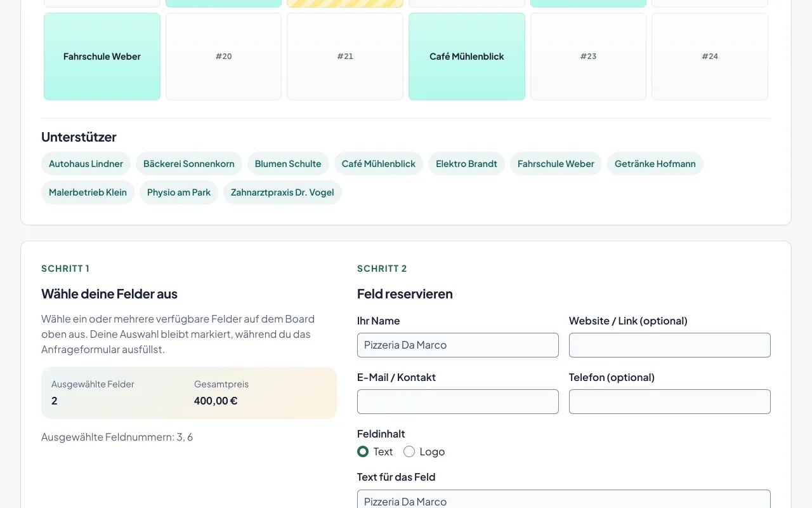This screenshot has width=812, height=508.
Task: Open the Elektro Brandt supporter chip
Action: point(466,164)
